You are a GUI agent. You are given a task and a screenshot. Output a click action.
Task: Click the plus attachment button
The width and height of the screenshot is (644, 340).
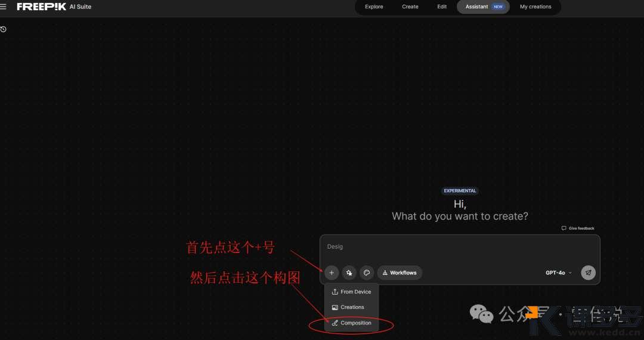(x=332, y=273)
